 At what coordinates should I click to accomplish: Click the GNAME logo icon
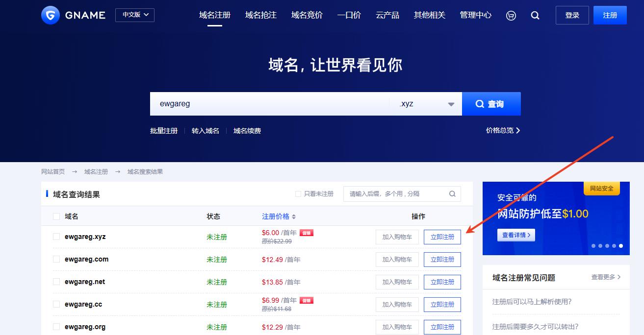51,15
